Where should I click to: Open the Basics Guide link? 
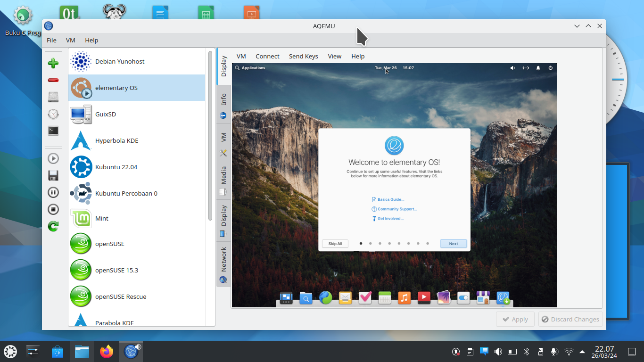coord(388,199)
